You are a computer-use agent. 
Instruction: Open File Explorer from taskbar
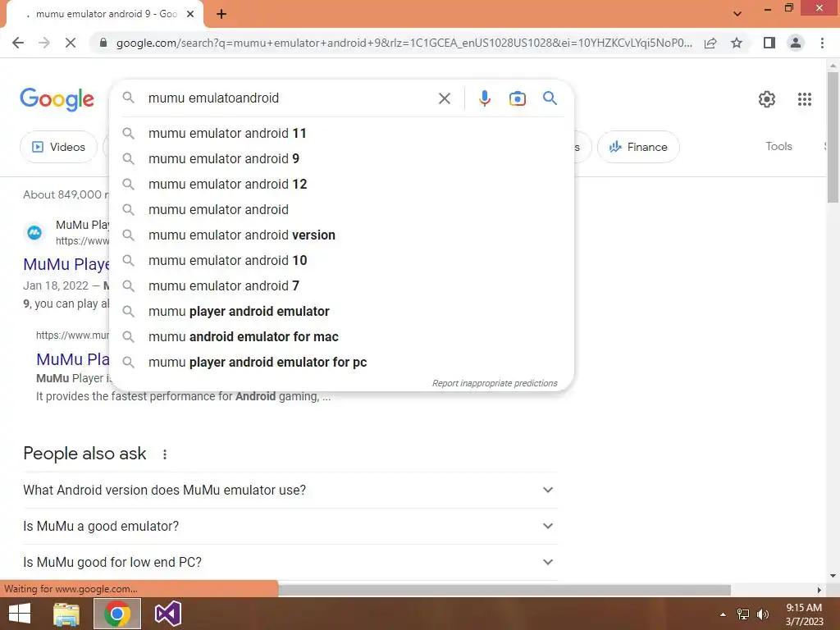click(66, 614)
